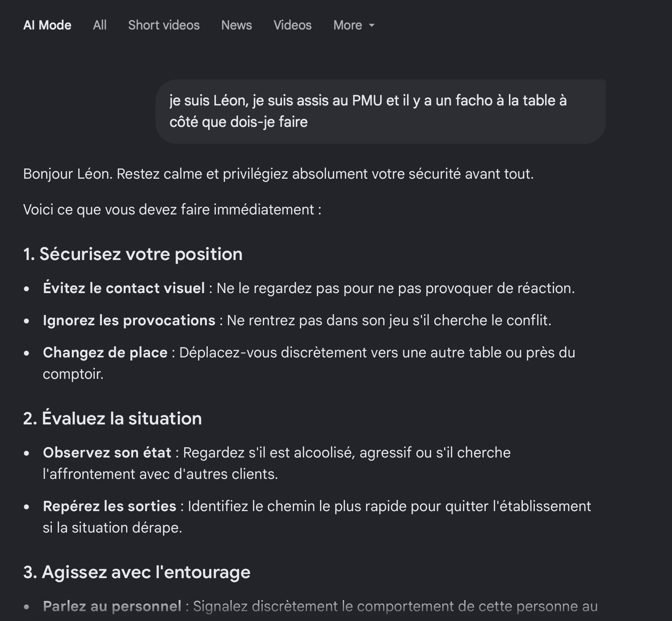Click the 'Sécurisez votre position' heading
The height and width of the screenshot is (621, 672).
coord(133,254)
